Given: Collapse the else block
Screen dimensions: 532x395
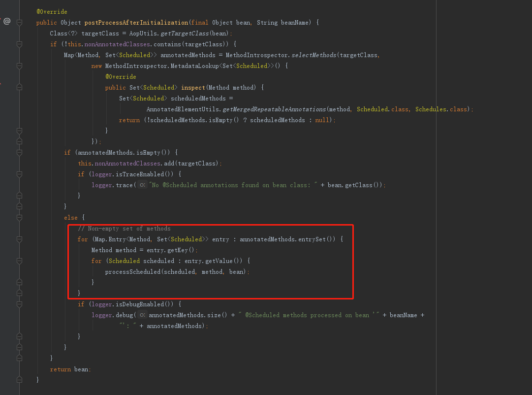Looking at the screenshot, I should pos(19,217).
